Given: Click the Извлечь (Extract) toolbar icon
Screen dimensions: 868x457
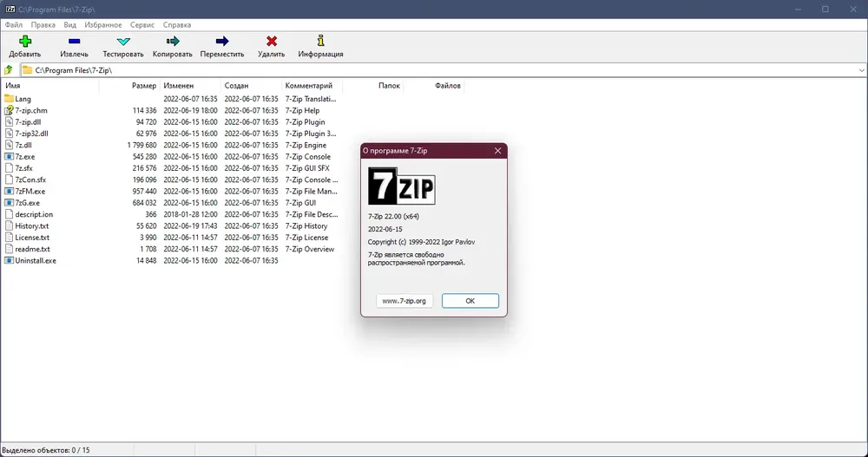Looking at the screenshot, I should click(74, 41).
